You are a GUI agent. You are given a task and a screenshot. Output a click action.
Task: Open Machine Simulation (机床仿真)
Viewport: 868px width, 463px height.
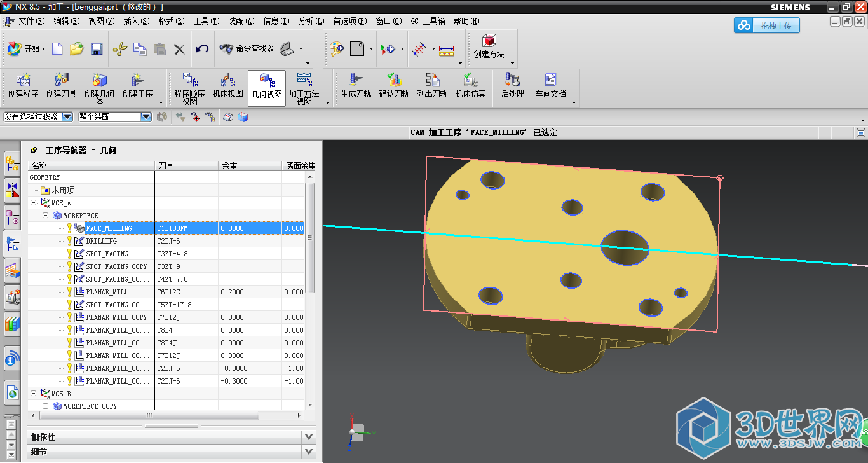point(470,86)
